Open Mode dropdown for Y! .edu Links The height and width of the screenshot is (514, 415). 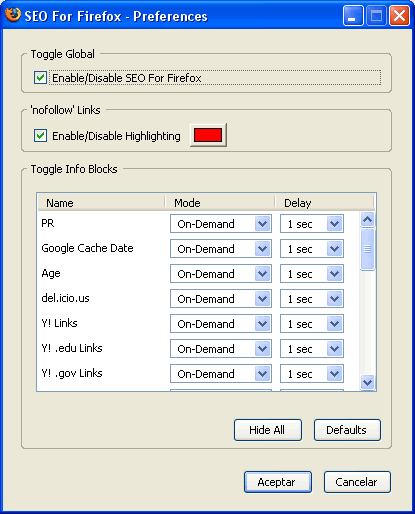[x=221, y=349]
